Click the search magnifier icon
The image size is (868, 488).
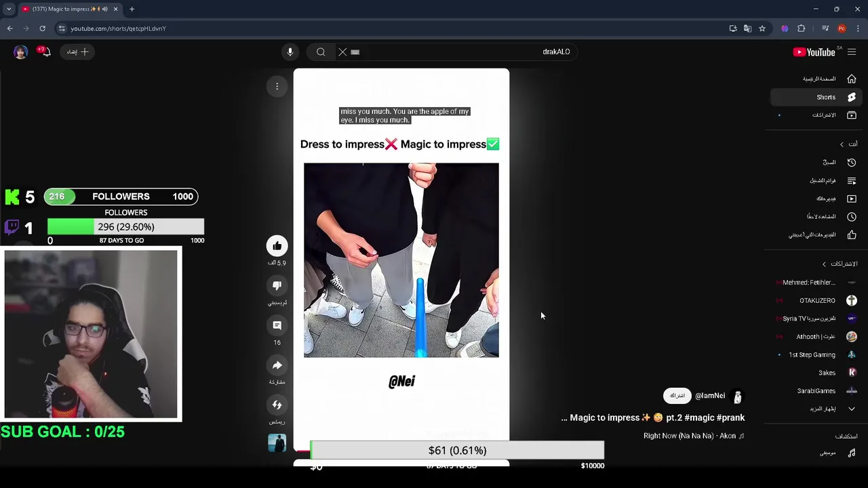[321, 52]
